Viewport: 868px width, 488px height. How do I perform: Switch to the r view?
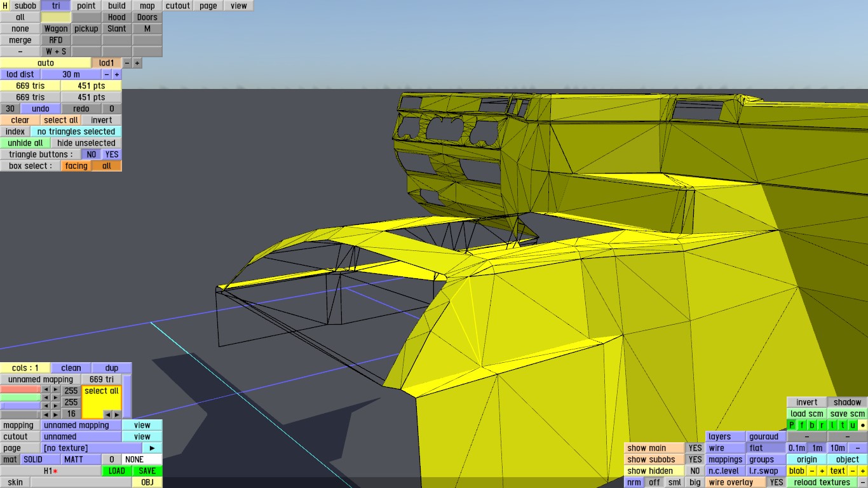[x=822, y=425]
